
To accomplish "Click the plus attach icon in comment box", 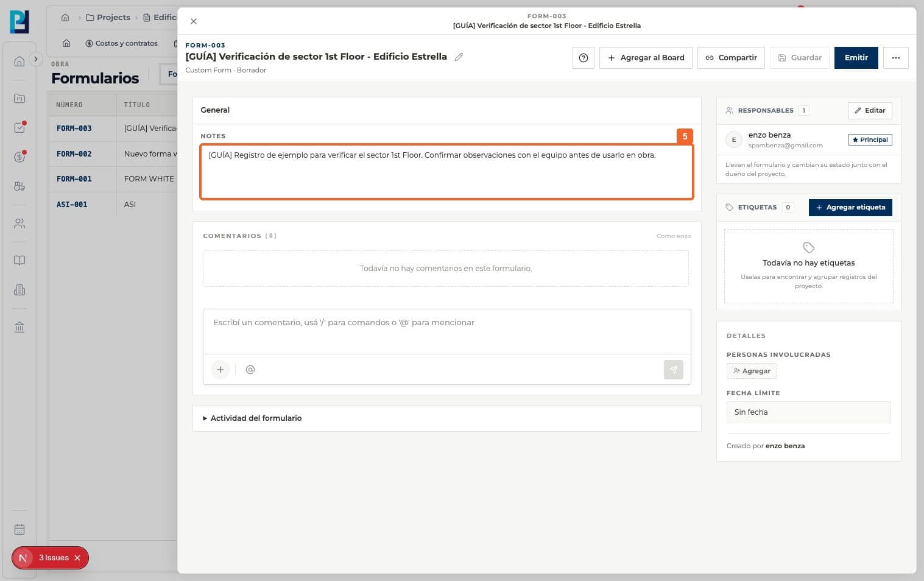I will coord(220,370).
